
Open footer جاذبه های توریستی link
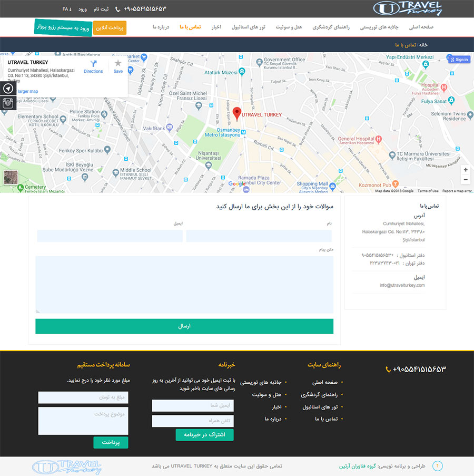261,383
